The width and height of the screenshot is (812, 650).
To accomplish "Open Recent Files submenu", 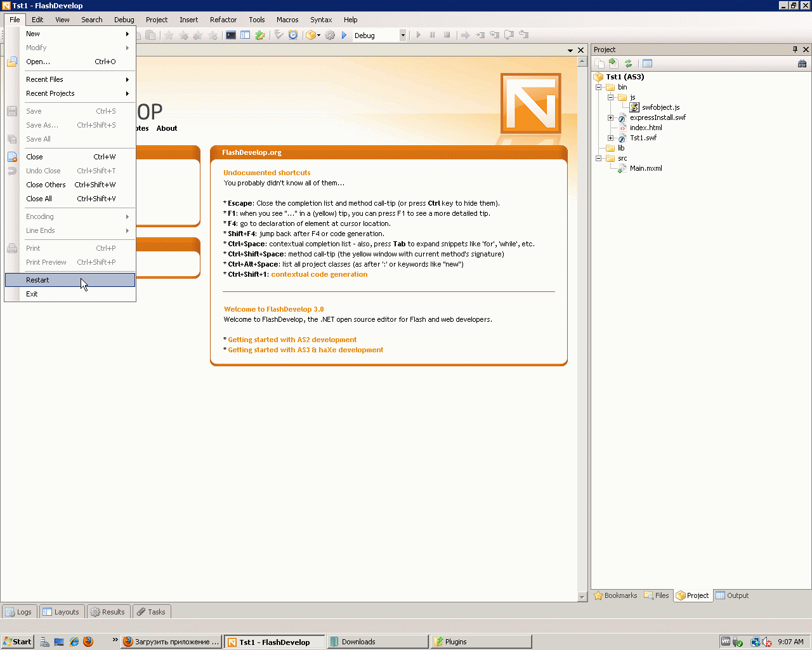I will click(70, 79).
